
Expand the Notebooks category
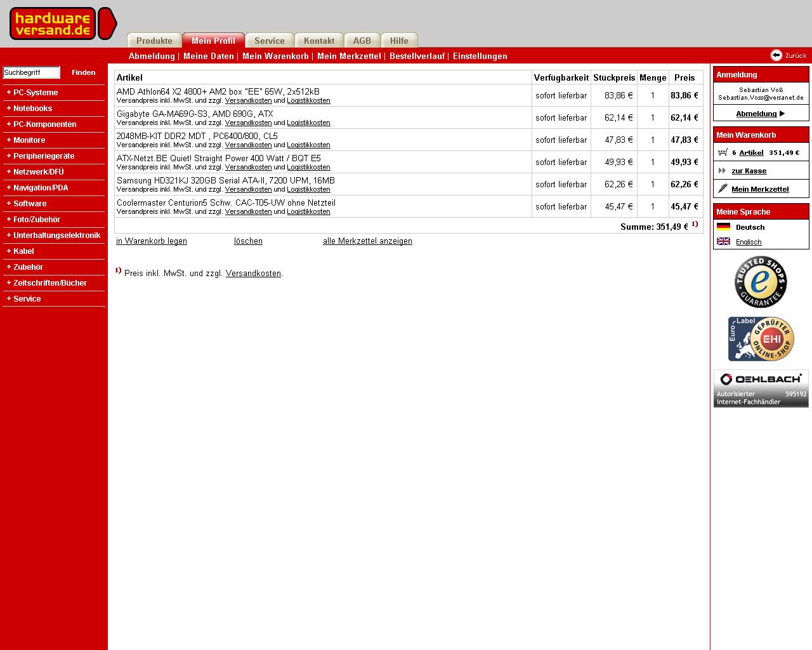click(x=29, y=108)
